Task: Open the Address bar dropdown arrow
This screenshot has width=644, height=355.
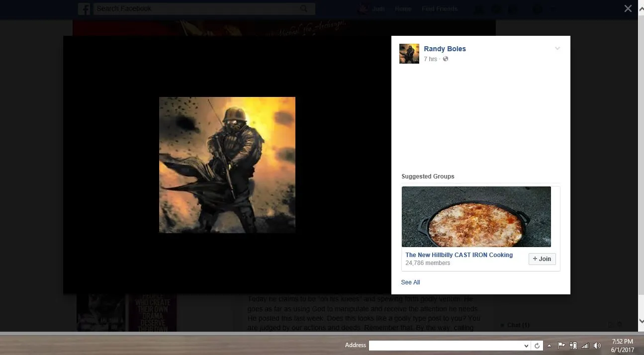Action: click(527, 346)
